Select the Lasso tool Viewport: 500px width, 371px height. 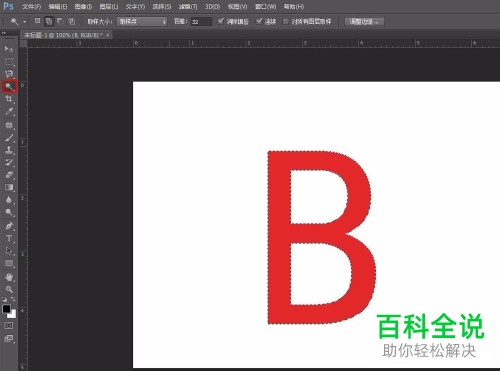[x=9, y=74]
